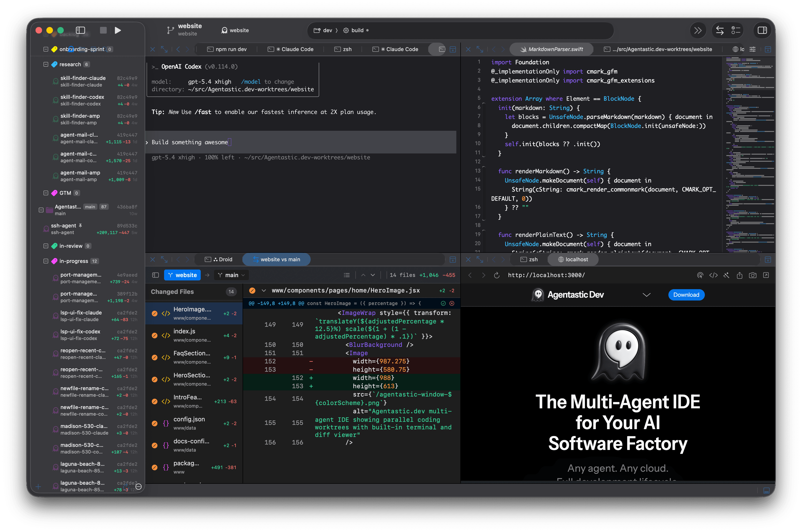Toggle the left sidebar panel icon
This screenshot has width=802, height=532.
[x=80, y=30]
